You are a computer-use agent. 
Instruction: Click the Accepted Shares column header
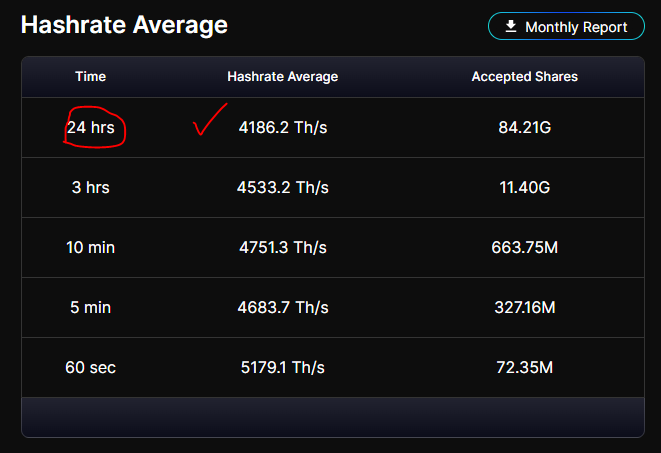coord(524,76)
